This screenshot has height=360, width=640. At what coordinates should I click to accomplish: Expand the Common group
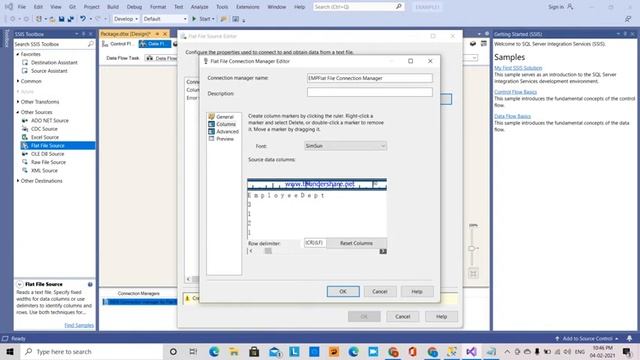(x=18, y=81)
